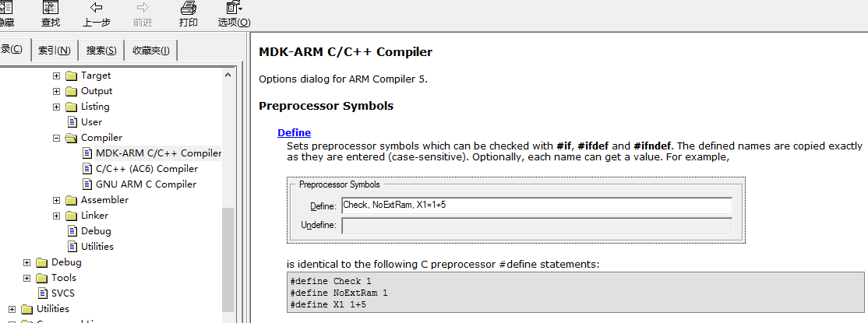Click the Define text field in example
The width and height of the screenshot is (868, 323).
tap(537, 205)
